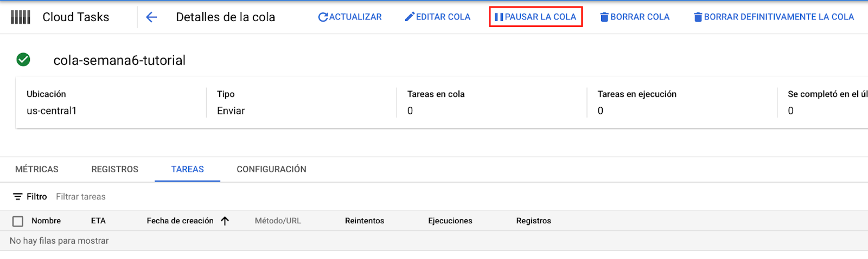
Task: Click the Ejecuciones column header
Action: point(450,221)
